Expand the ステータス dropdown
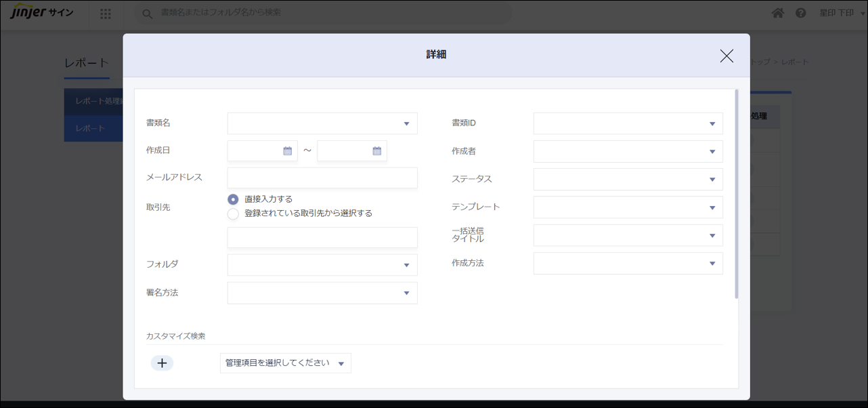The image size is (868, 408). coord(628,180)
